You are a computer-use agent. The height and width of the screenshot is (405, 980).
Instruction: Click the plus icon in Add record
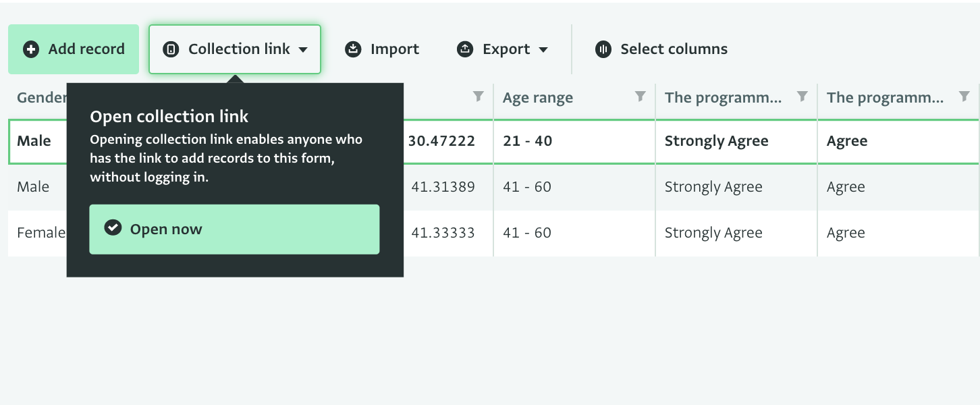tap(31, 49)
